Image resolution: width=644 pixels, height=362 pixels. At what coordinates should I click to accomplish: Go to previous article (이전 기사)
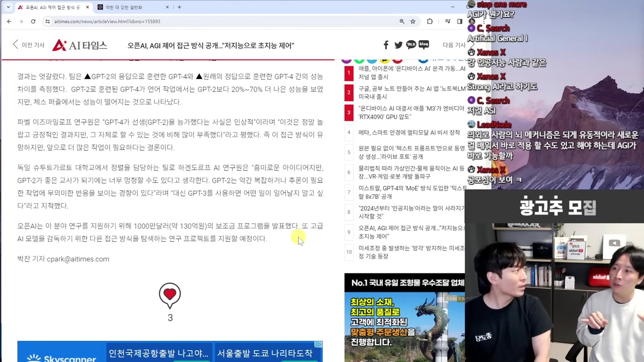click(28, 45)
